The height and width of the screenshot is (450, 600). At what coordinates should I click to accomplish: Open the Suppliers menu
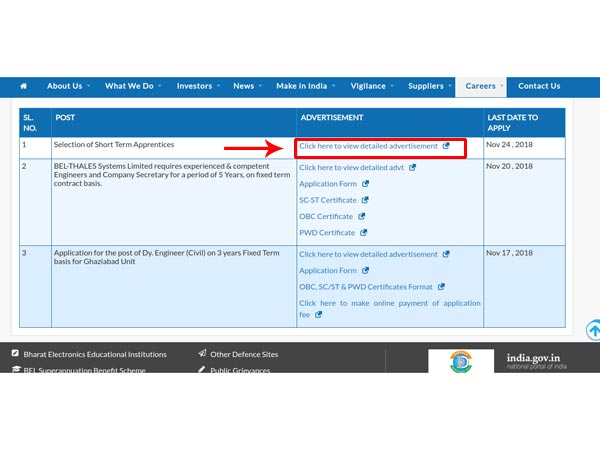click(x=426, y=86)
